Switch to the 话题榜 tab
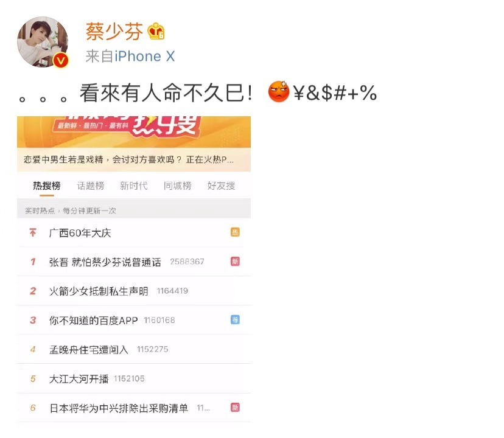The width and height of the screenshot is (504, 438). [x=91, y=186]
